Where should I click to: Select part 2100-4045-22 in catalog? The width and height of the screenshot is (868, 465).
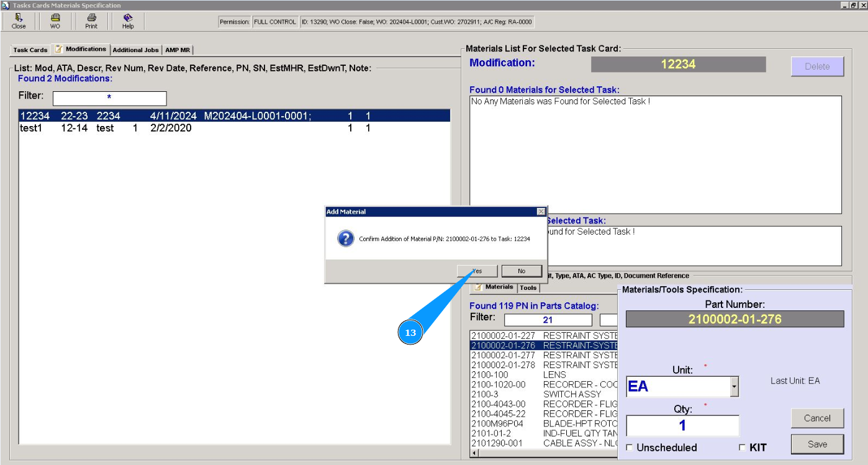click(x=545, y=414)
